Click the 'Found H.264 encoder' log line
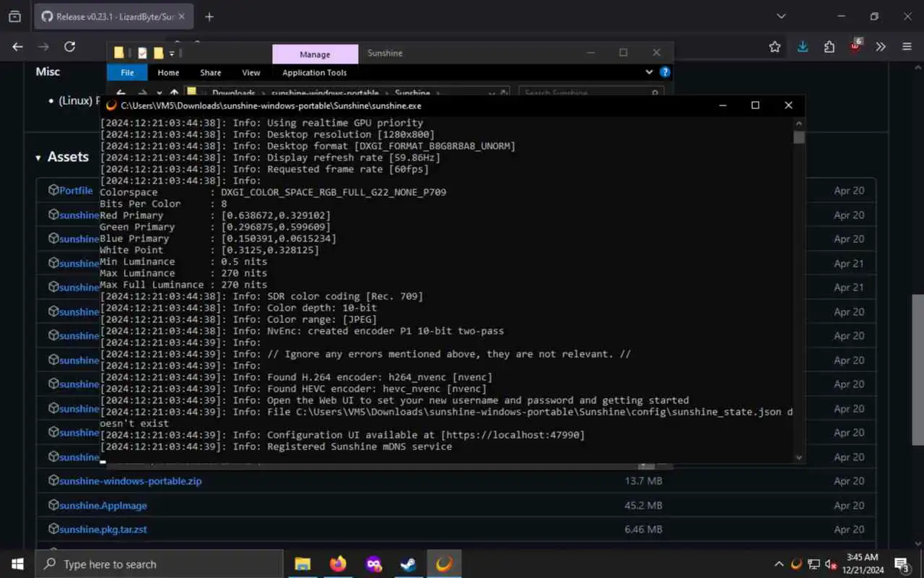Viewport: 924px width, 578px height. pos(296,377)
